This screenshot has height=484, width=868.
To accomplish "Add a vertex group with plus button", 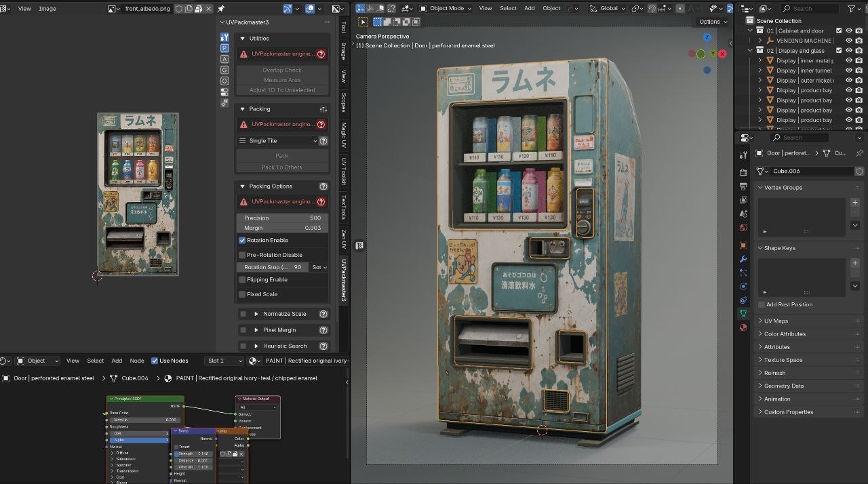I will point(855,203).
